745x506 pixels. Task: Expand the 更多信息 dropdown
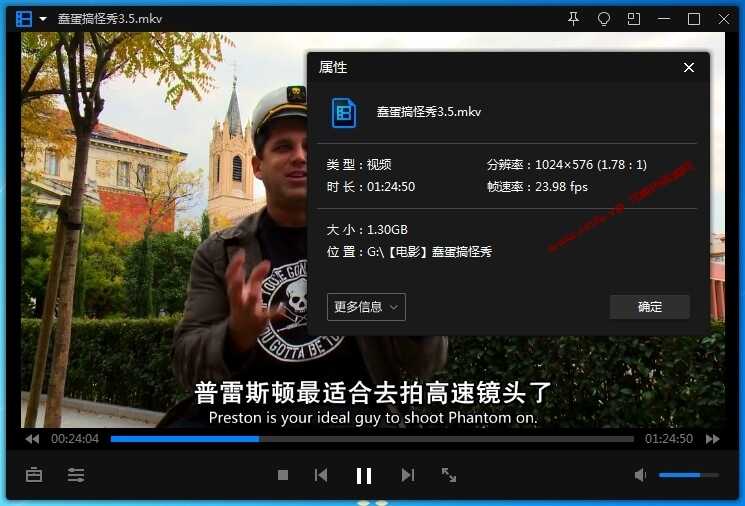point(366,307)
